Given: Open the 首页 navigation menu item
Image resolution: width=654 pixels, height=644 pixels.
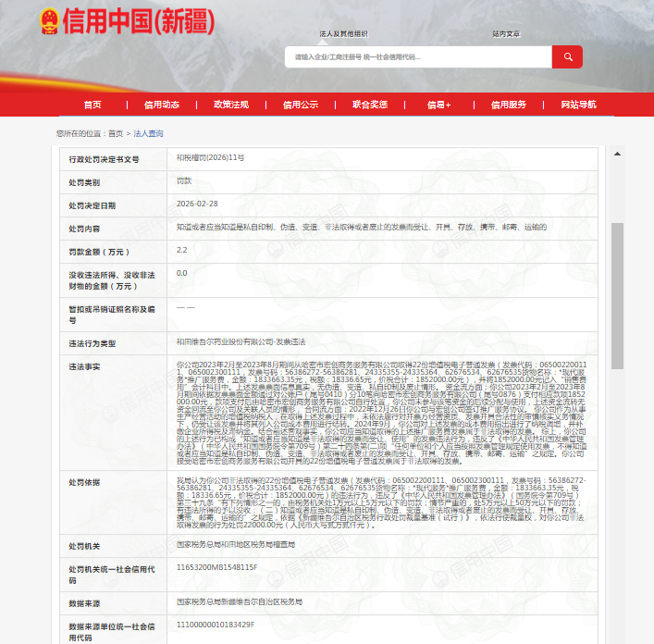Looking at the screenshot, I should pos(93,105).
